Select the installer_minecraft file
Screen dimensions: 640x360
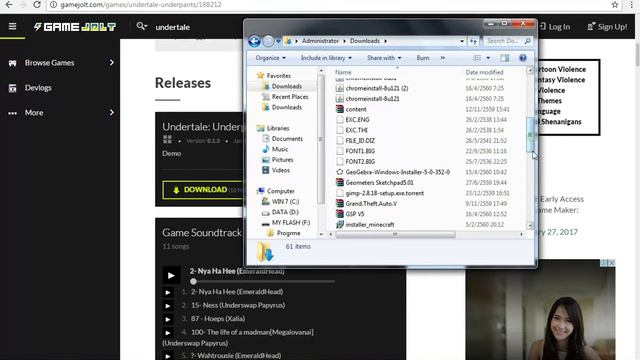pyautogui.click(x=365, y=224)
